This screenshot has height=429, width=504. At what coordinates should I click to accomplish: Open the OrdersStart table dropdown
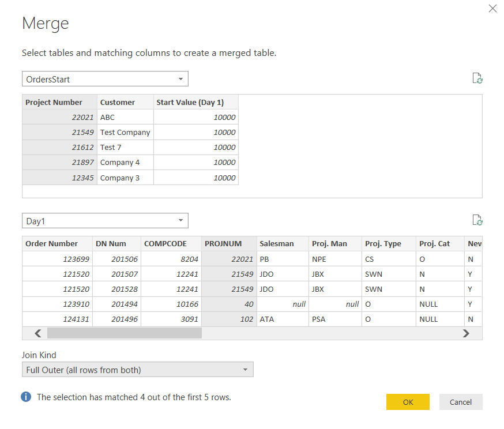pyautogui.click(x=105, y=79)
